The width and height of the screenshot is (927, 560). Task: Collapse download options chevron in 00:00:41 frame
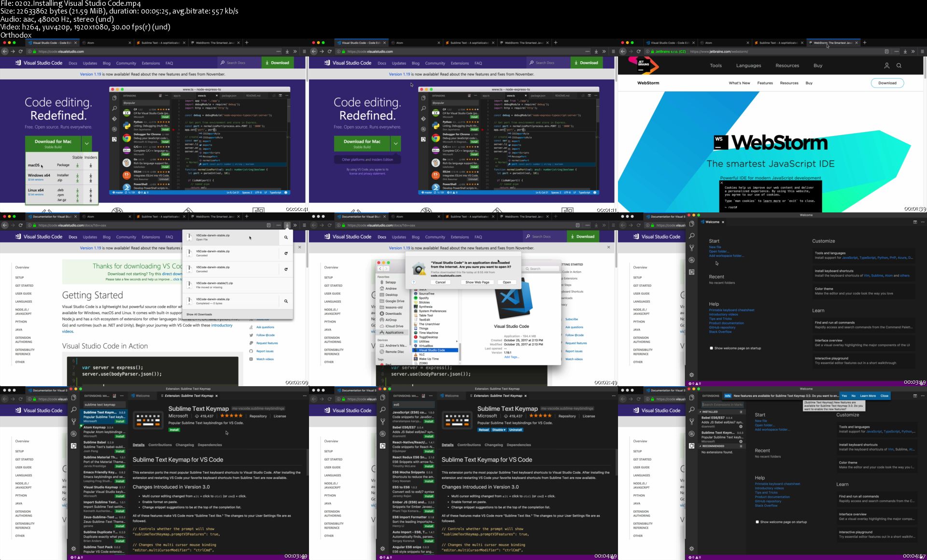coord(86,143)
